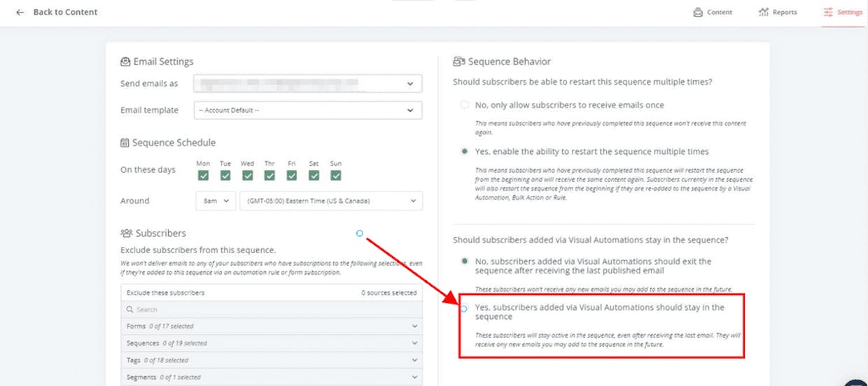Click the Search field for excluded subscribers
The height and width of the screenshot is (386, 868).
[272, 309]
